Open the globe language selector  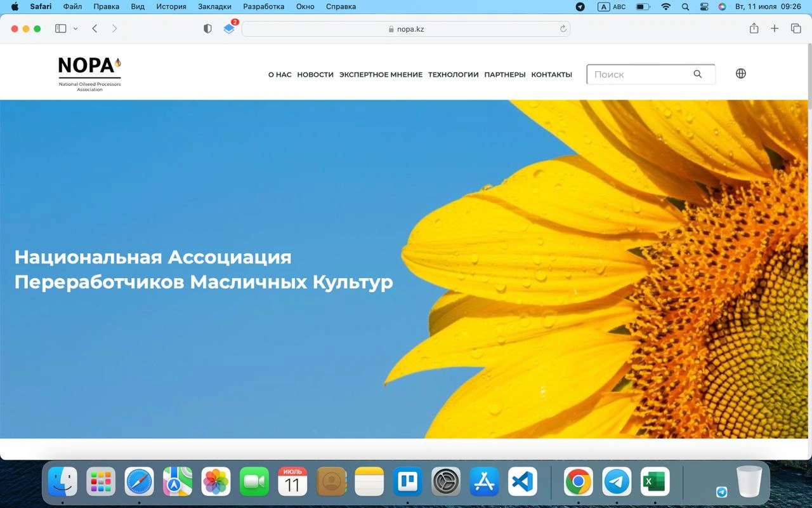click(740, 73)
